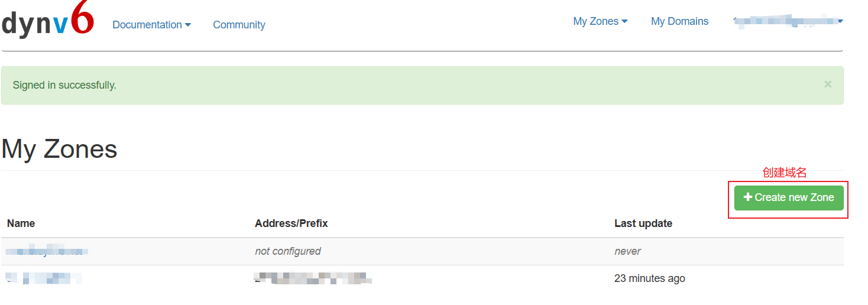Screen dimensions: 868x305
Task: Open My Domains in the navbar
Action: pyautogui.click(x=679, y=21)
